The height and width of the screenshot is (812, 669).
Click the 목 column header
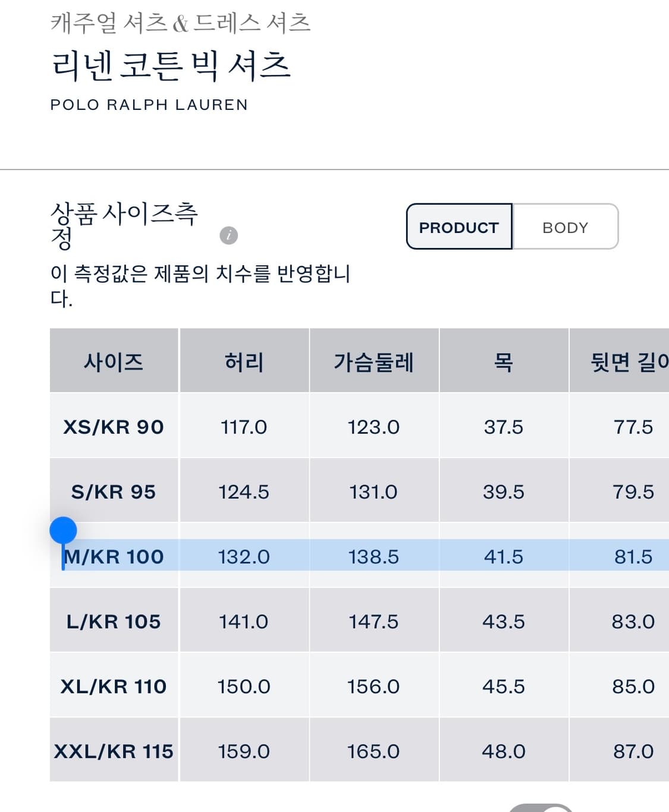click(x=504, y=361)
